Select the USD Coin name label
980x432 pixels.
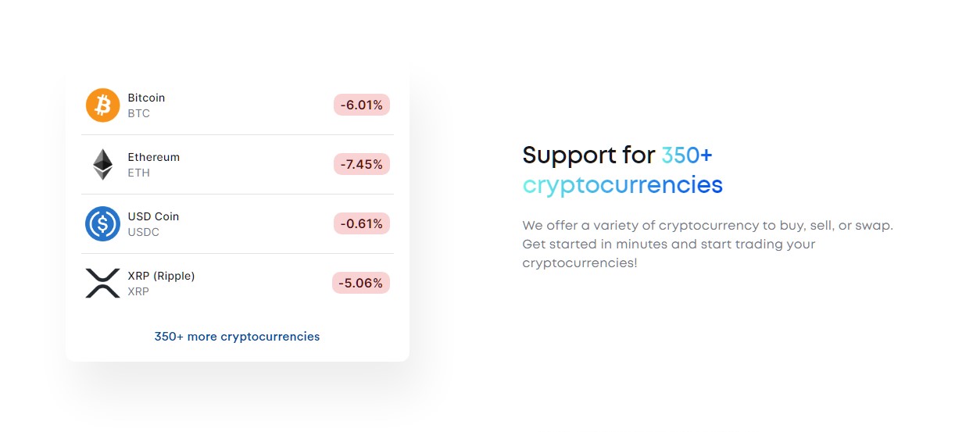click(x=153, y=216)
